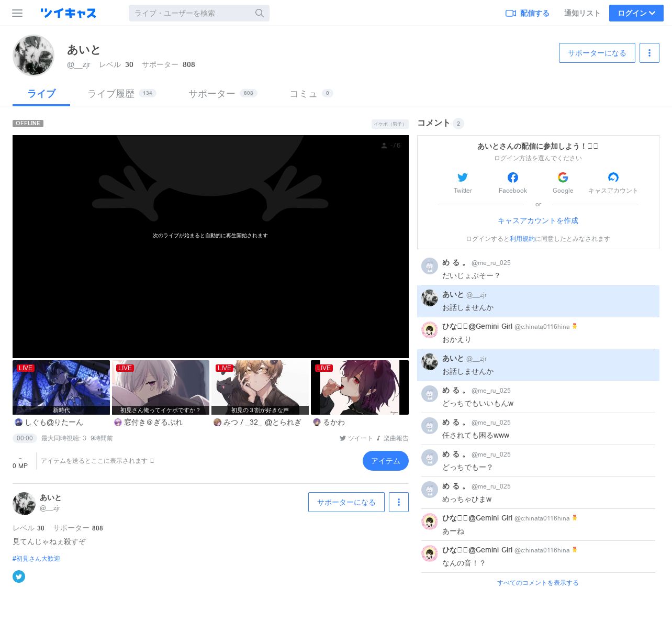The image size is (672, 621).
Task: Click the search magnifier icon
Action: 260,13
